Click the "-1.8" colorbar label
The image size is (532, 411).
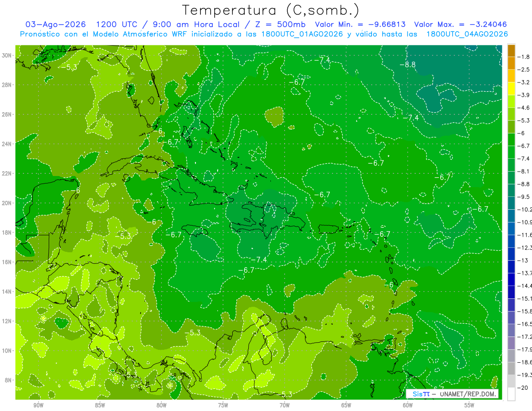coord(524,57)
